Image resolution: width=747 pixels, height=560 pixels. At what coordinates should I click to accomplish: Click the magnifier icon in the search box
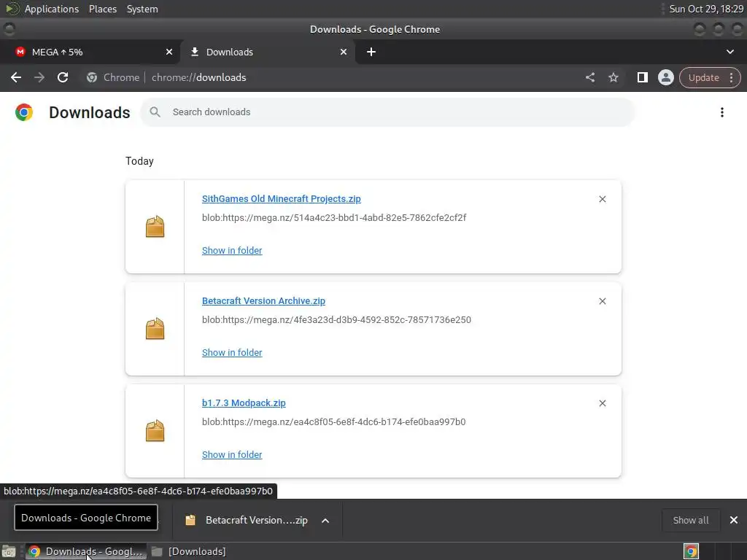click(155, 112)
